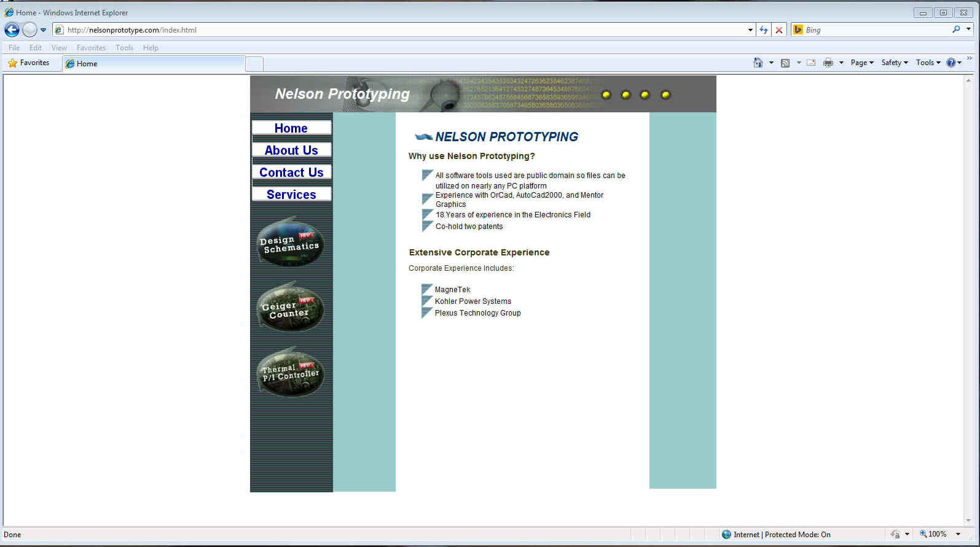Click the blue Help question mark icon
Image resolution: width=980 pixels, height=547 pixels.
point(951,63)
